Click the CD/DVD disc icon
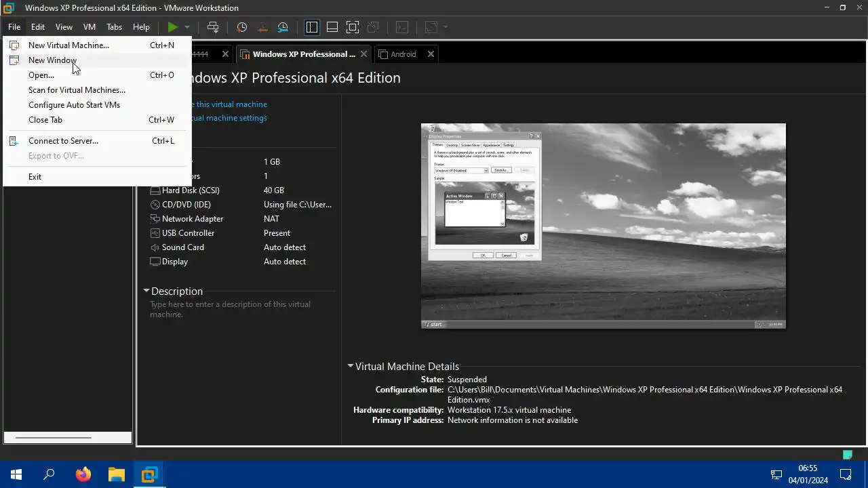 pos(155,205)
